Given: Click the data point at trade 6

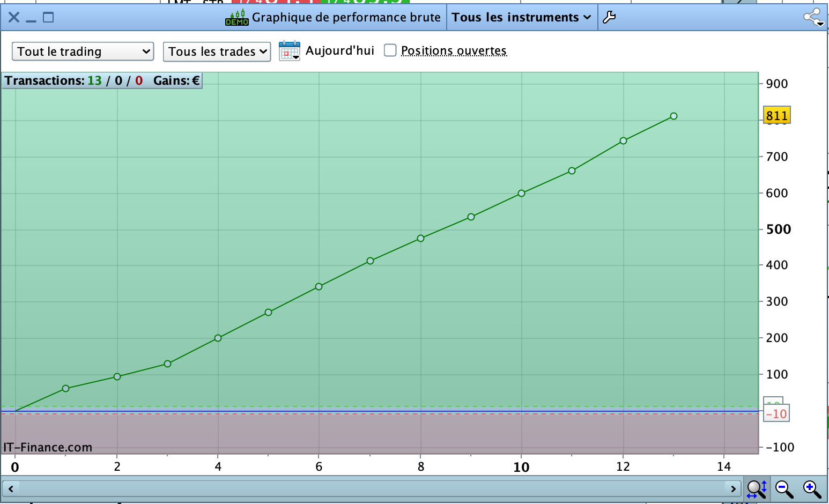Looking at the screenshot, I should 319,286.
